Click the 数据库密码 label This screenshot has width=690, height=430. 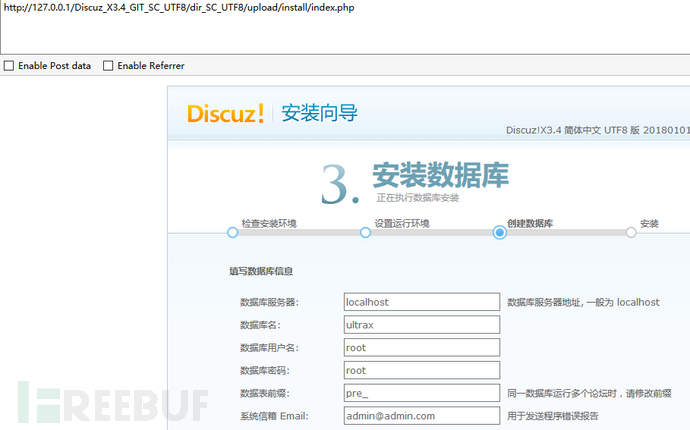[x=265, y=371]
